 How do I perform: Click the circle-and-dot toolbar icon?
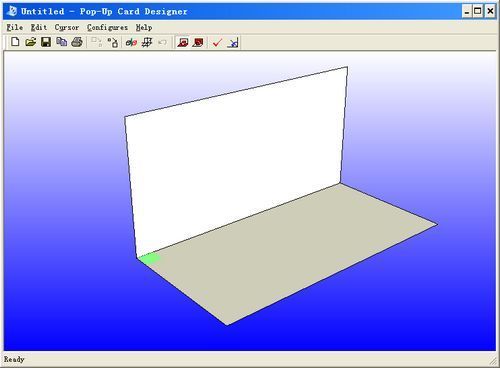(x=113, y=42)
